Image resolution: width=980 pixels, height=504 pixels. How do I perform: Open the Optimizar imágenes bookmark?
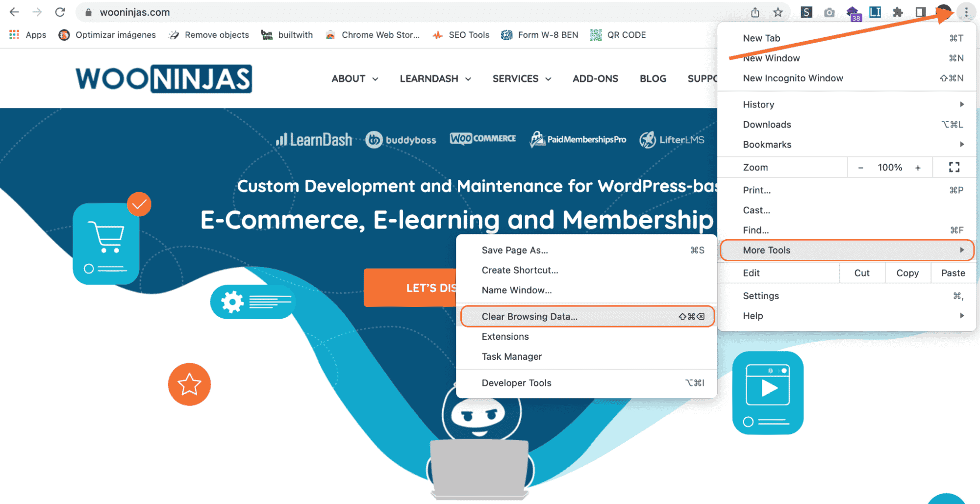pyautogui.click(x=107, y=35)
